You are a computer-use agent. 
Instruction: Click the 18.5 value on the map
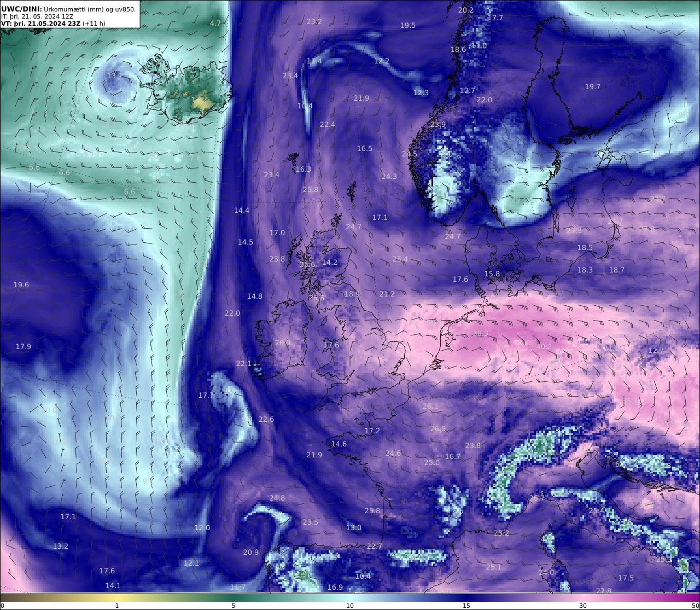coord(585,247)
